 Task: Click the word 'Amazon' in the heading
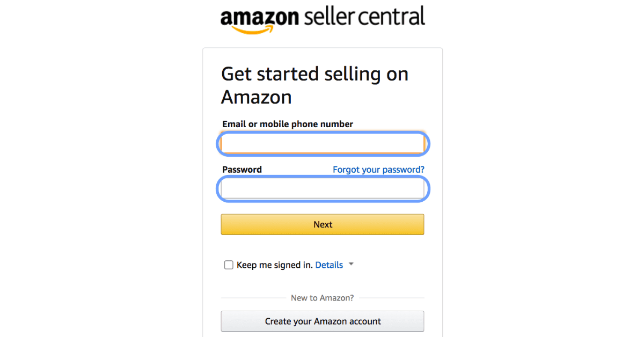[x=257, y=98]
